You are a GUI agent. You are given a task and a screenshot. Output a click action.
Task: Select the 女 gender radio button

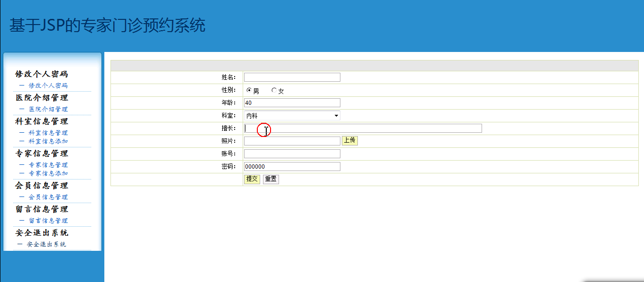(274, 90)
